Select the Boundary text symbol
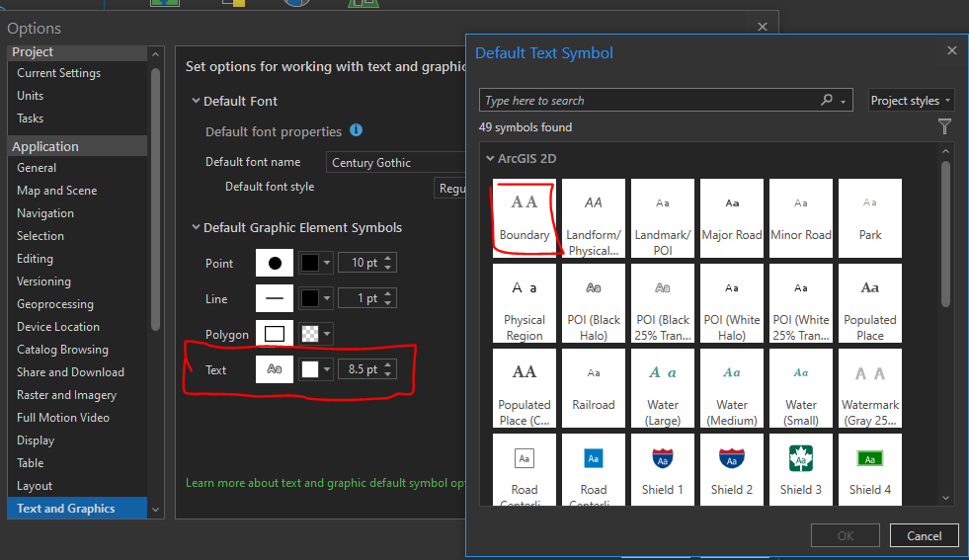The image size is (969, 560). 525,217
